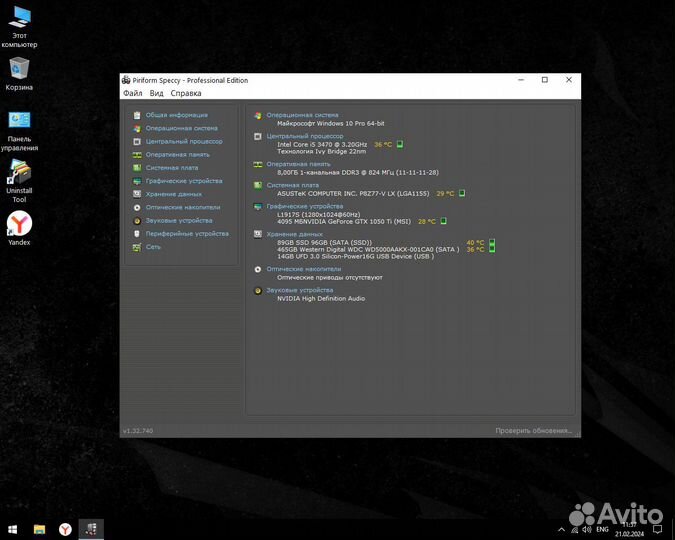
Task: Click the sidebar RAM stick icon
Action: (x=137, y=155)
